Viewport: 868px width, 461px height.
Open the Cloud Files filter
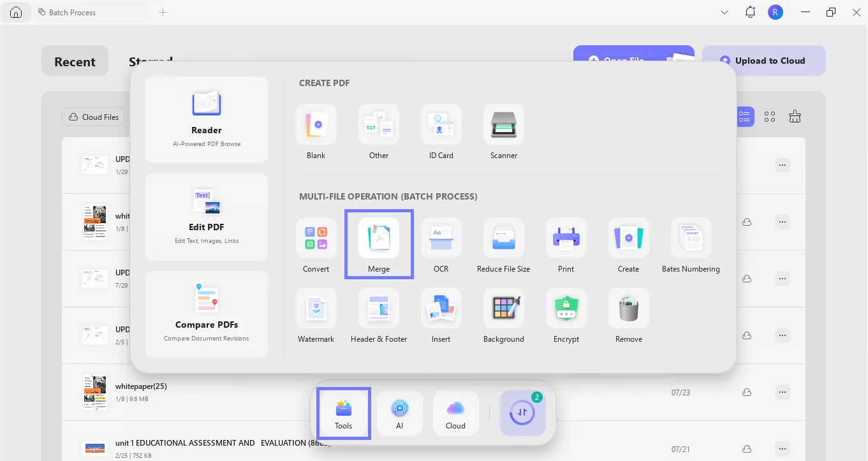point(94,117)
